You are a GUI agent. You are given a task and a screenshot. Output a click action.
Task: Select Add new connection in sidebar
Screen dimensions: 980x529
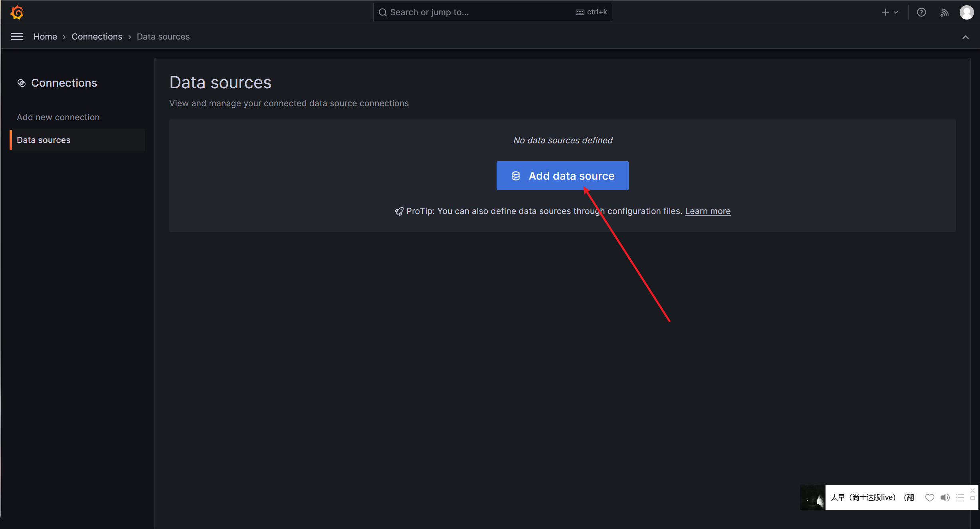(x=58, y=117)
